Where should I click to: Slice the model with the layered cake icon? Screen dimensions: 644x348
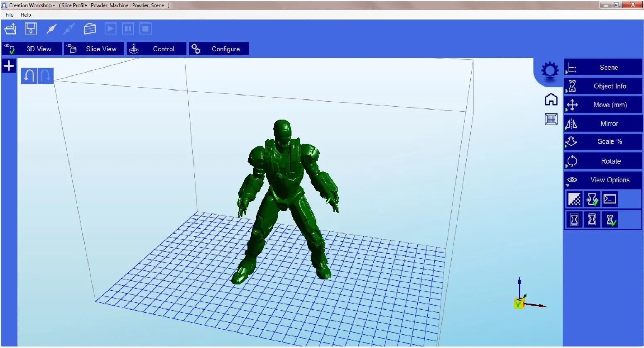[90, 29]
